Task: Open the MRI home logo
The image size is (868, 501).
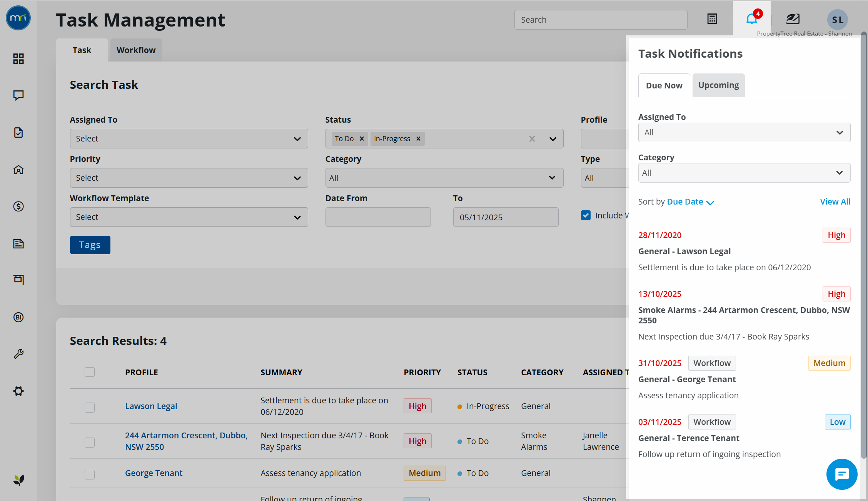Action: pyautogui.click(x=18, y=18)
